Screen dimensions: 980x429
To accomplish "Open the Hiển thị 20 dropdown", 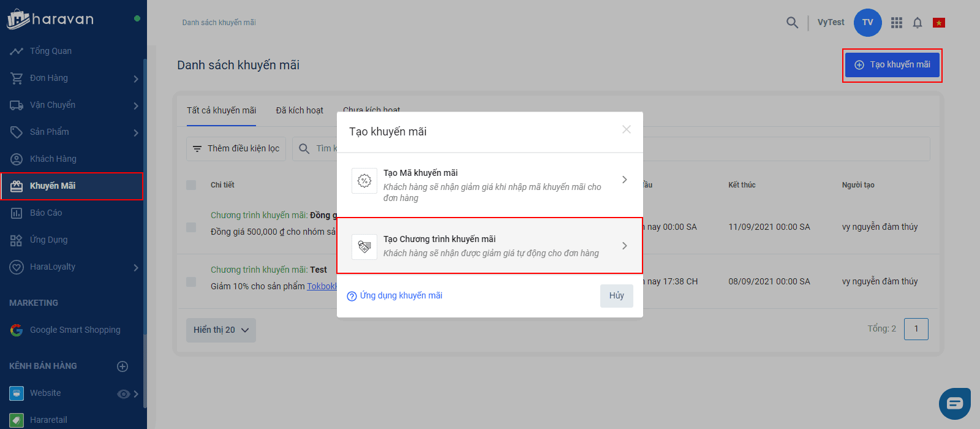I will (221, 330).
